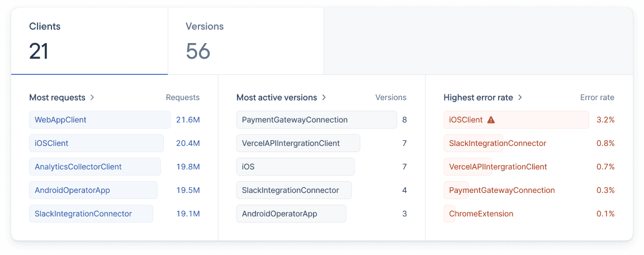Switch to the Clients tab
This screenshot has height=255, width=644.
(89, 41)
